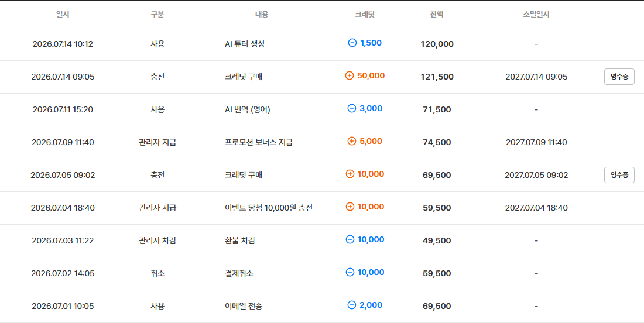Select the date 2026.07.01 10:05
This screenshot has height=323, width=644.
pyautogui.click(x=63, y=306)
